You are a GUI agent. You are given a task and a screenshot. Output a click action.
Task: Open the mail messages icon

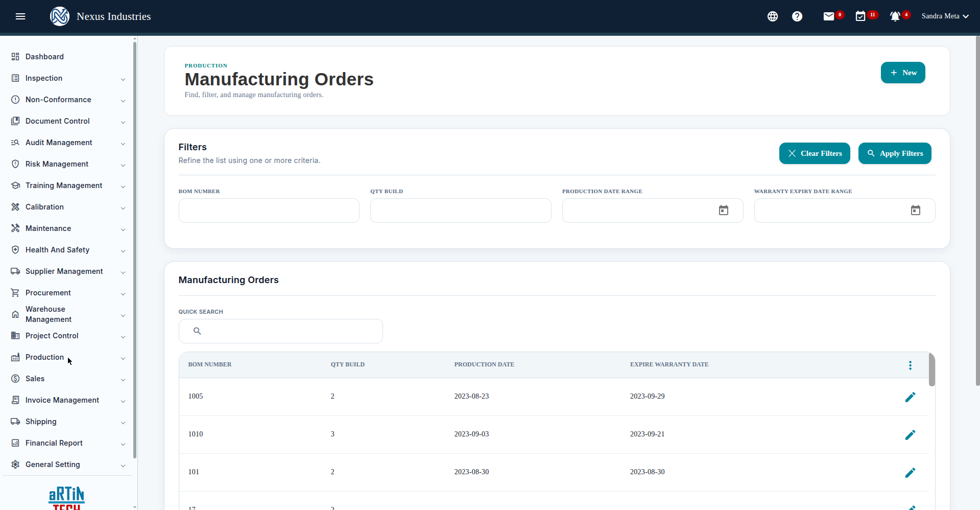pos(829,16)
